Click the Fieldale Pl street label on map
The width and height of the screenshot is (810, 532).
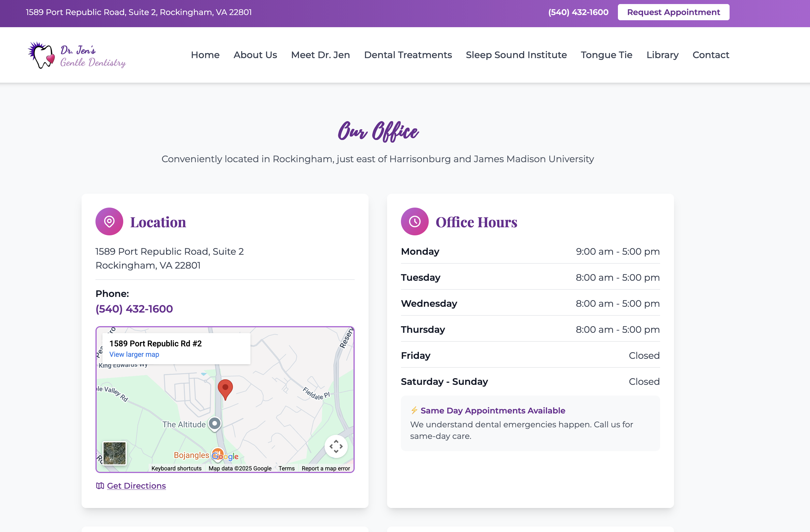316,394
